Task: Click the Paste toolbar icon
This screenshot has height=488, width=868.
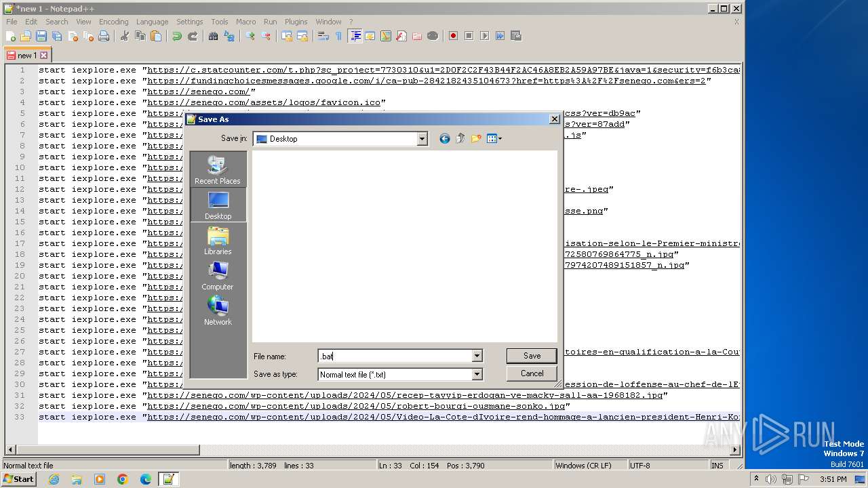Action: tap(156, 36)
